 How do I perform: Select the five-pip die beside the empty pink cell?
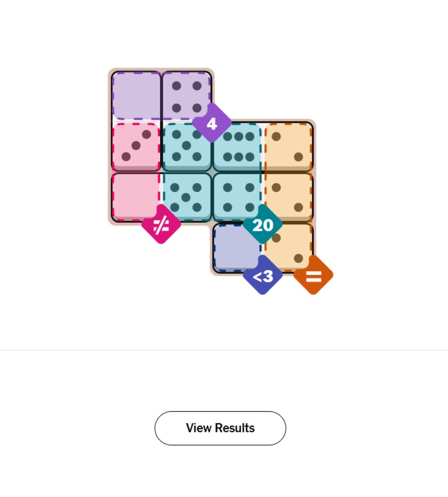[x=186, y=197]
